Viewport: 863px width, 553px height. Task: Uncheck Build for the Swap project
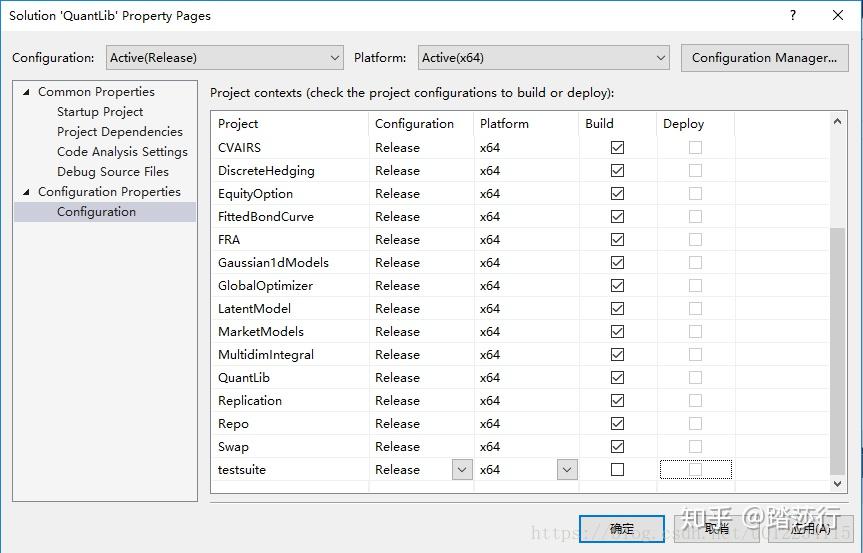617,446
